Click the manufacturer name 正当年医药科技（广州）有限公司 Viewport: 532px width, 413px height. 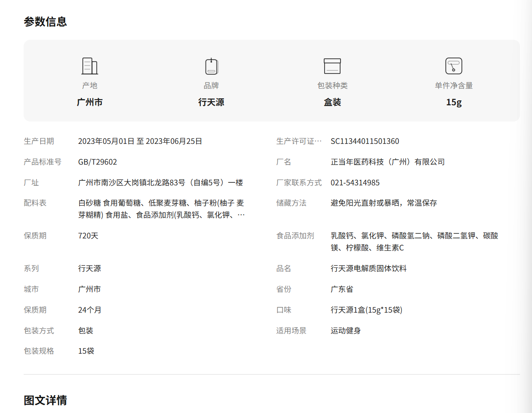click(388, 162)
